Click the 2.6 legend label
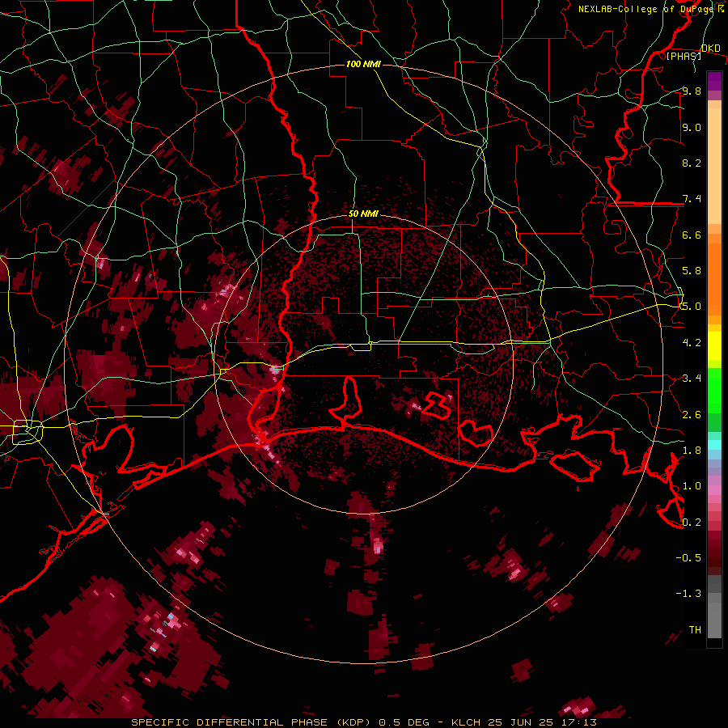 [x=692, y=415]
